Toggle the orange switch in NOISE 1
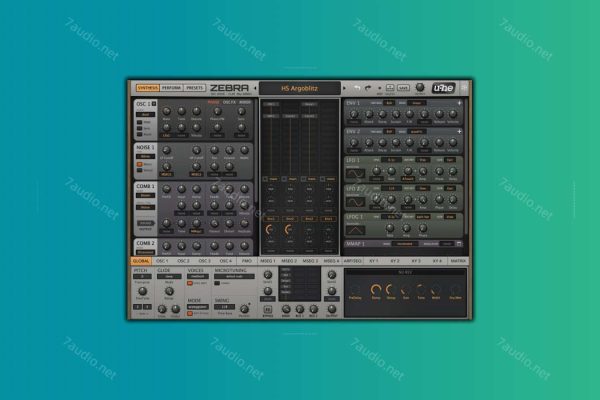The image size is (600, 400). click(x=140, y=164)
